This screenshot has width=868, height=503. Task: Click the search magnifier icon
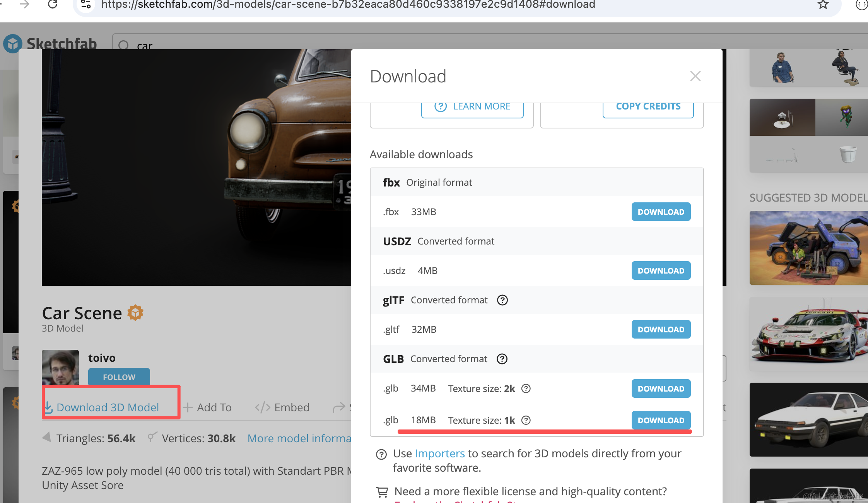point(123,45)
